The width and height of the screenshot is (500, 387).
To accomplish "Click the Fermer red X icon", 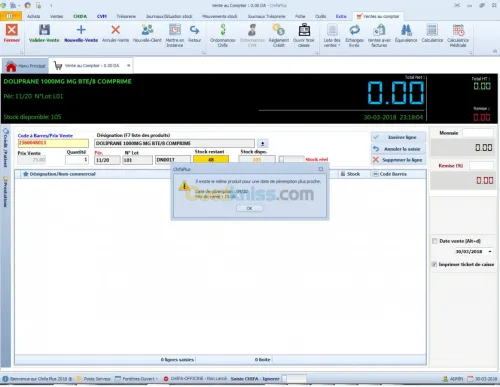I will pyautogui.click(x=12, y=30).
